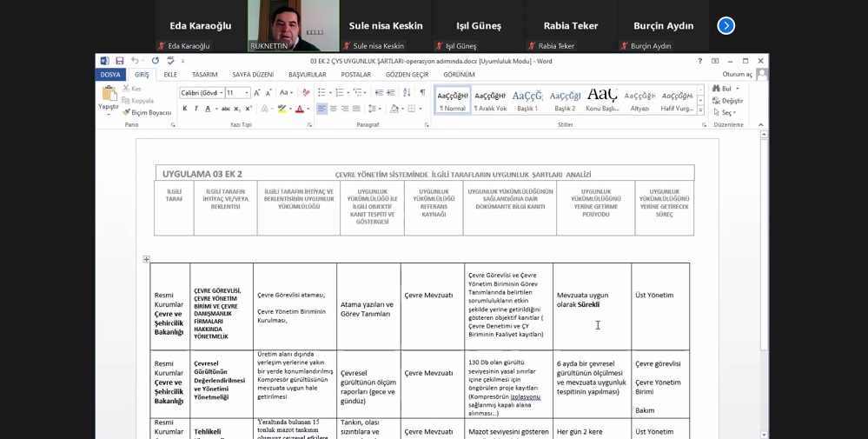Image resolution: width=868 pixels, height=439 pixels.
Task: Open the red font color swatch
Action: [299, 109]
